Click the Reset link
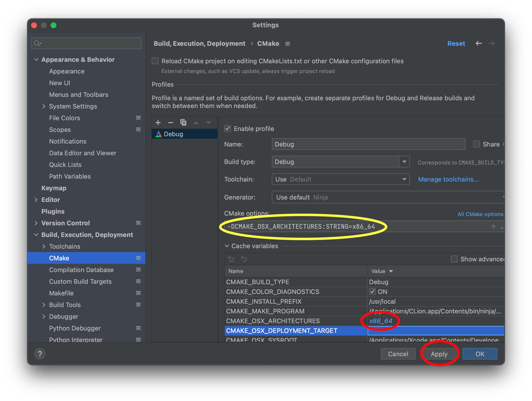The image size is (532, 401). [x=456, y=44]
